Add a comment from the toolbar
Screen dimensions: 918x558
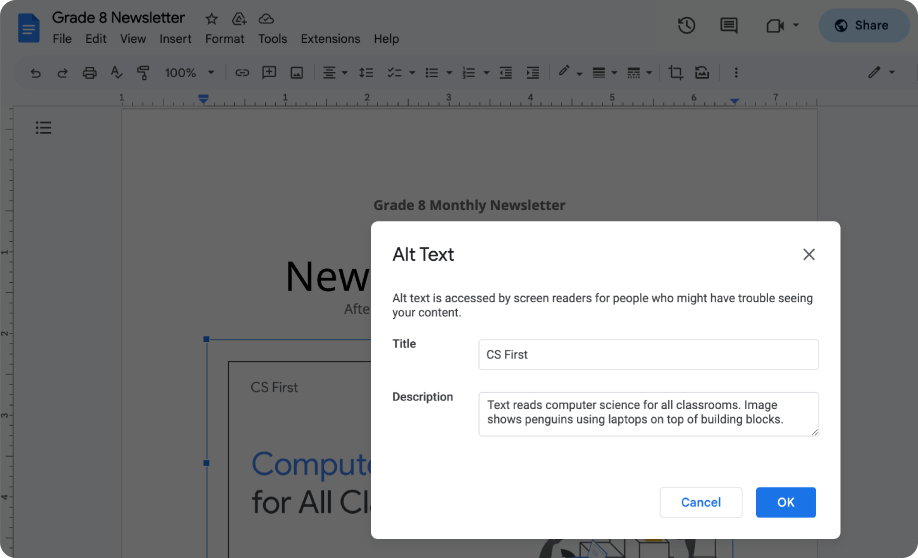coord(269,73)
